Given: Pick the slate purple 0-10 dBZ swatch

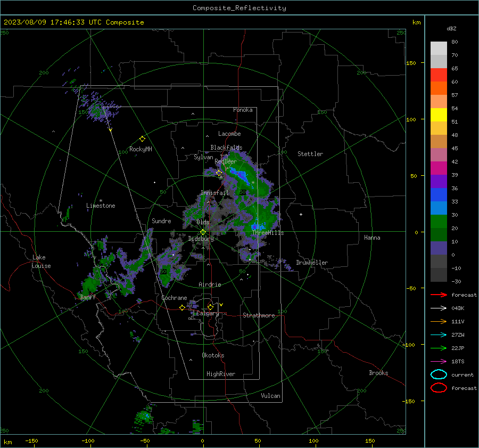Looking at the screenshot, I should tap(439, 248).
